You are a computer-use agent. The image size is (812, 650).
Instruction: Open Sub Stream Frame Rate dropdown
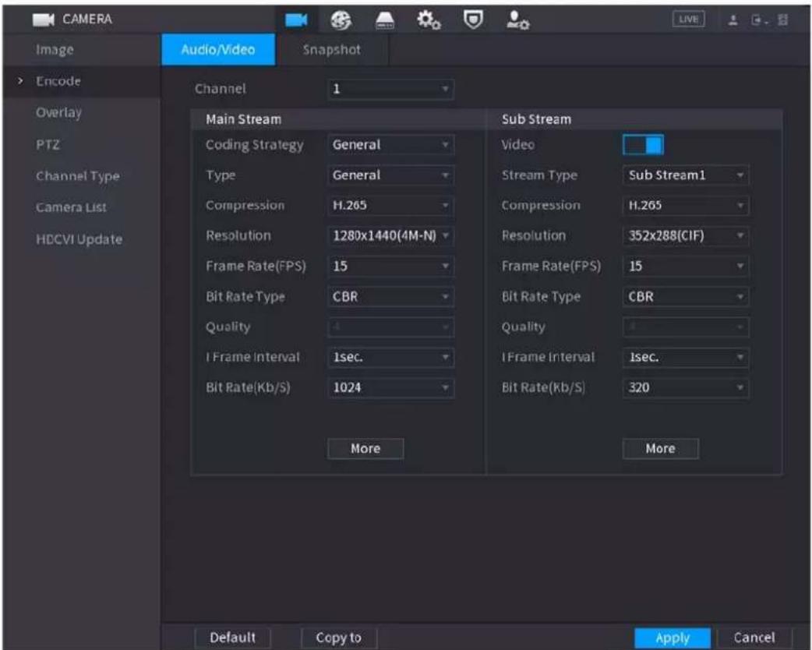pos(686,267)
